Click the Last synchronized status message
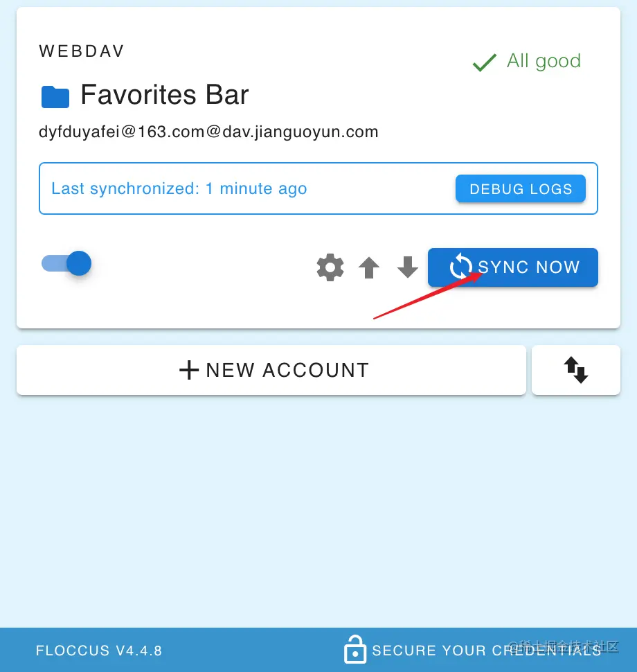This screenshot has width=637, height=672. click(x=179, y=188)
